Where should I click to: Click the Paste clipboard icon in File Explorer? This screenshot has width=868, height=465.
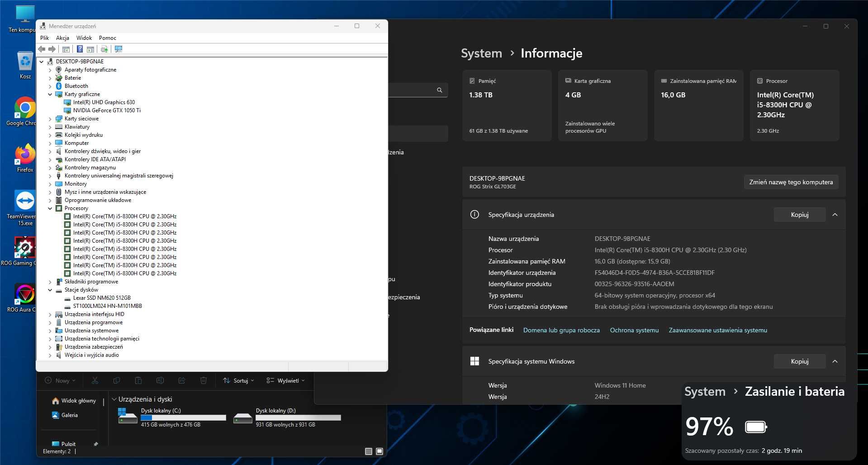[138, 380]
